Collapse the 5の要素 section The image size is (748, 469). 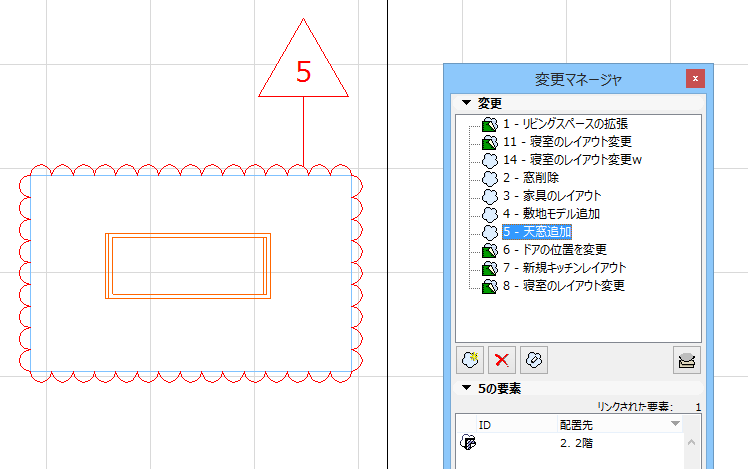click(467, 388)
